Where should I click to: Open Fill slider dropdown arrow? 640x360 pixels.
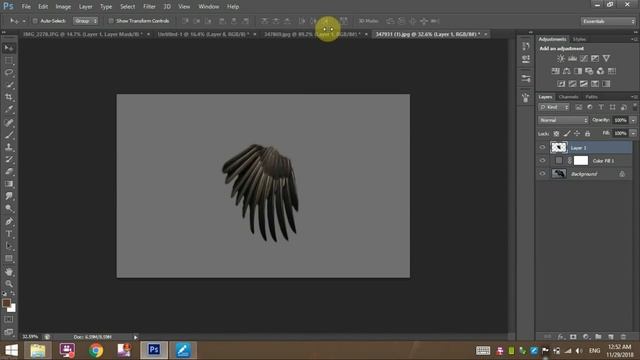633,133
